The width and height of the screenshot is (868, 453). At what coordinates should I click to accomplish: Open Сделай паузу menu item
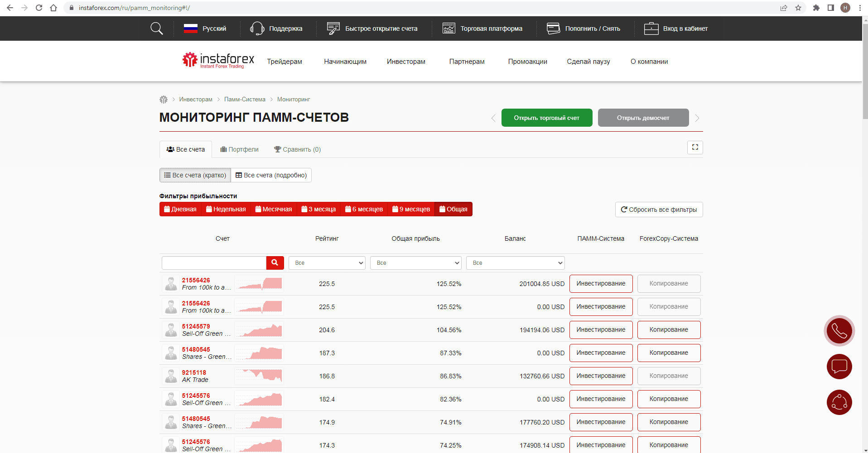588,62
